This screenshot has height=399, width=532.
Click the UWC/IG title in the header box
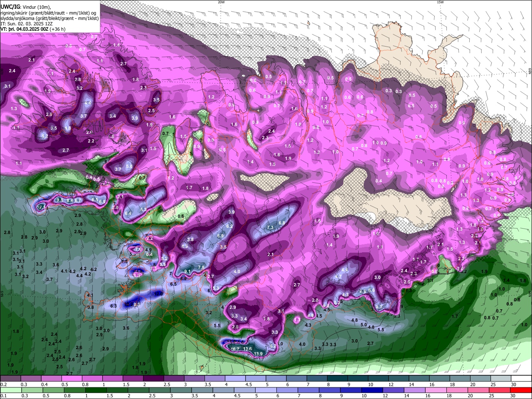point(10,7)
